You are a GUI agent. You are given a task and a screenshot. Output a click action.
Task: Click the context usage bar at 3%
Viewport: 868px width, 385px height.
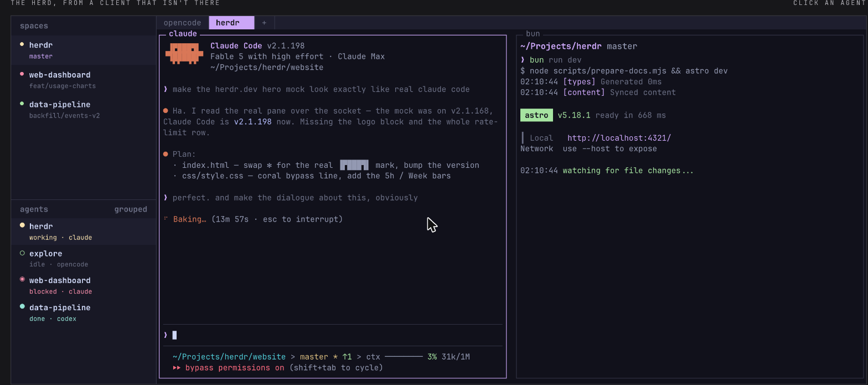404,357
